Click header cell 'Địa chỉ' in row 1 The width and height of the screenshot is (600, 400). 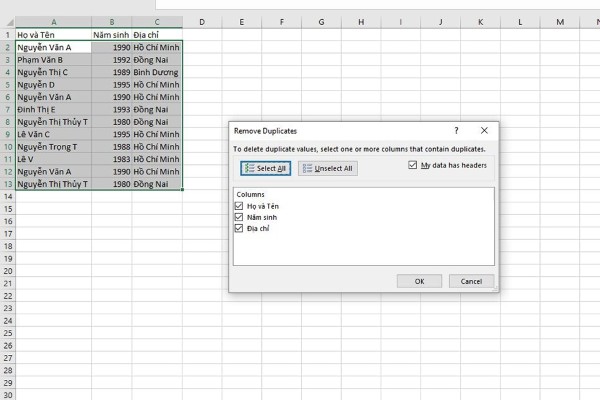click(x=157, y=35)
